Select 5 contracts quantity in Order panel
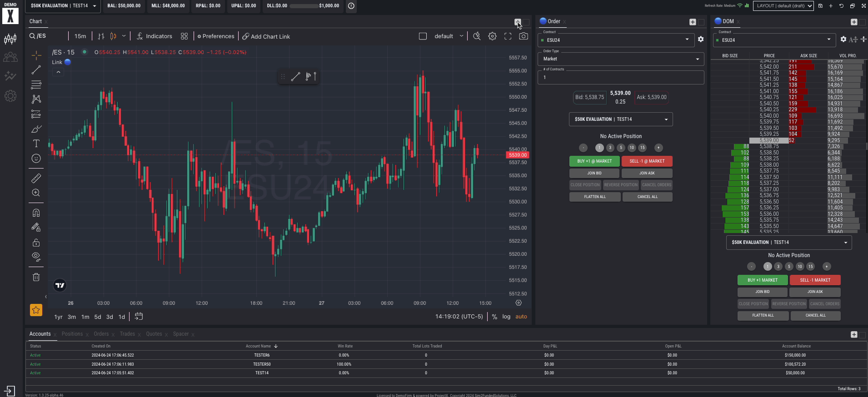Viewport: 868px width, 397px height. (621, 148)
